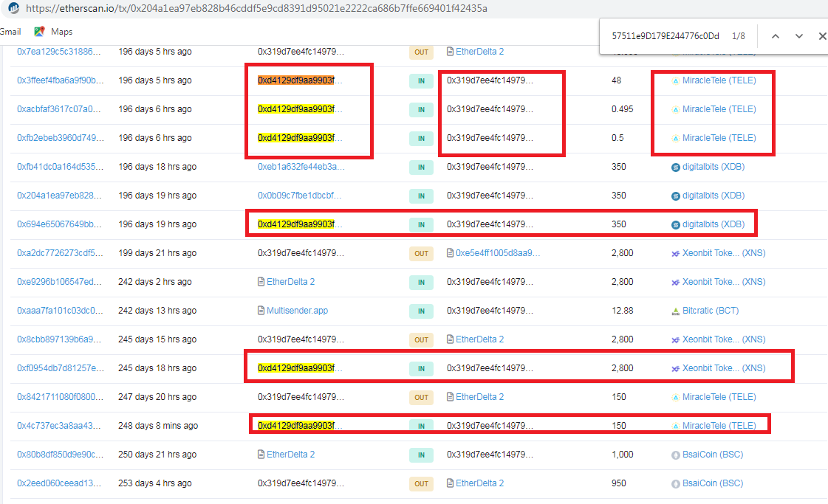Open digitalbits (XDB) token in 196 days 18 hrs row
The width and height of the screenshot is (828, 504).
click(x=714, y=167)
